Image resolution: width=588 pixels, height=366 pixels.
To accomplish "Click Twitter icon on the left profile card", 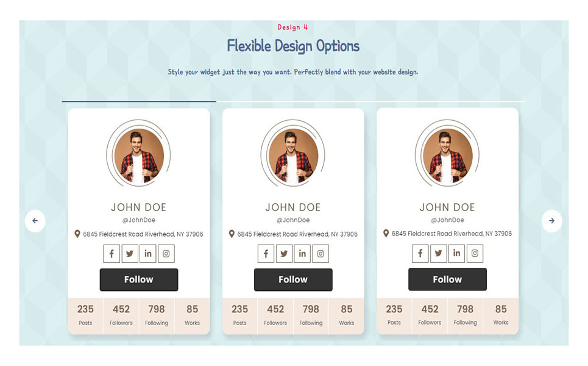I will click(130, 254).
